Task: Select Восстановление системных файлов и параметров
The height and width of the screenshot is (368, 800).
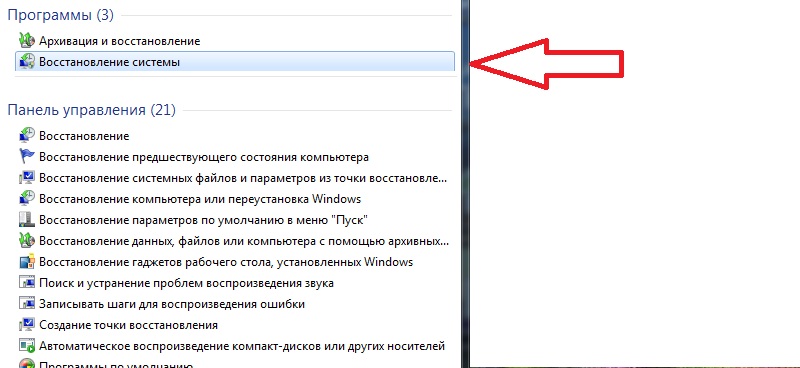Action: (x=243, y=178)
